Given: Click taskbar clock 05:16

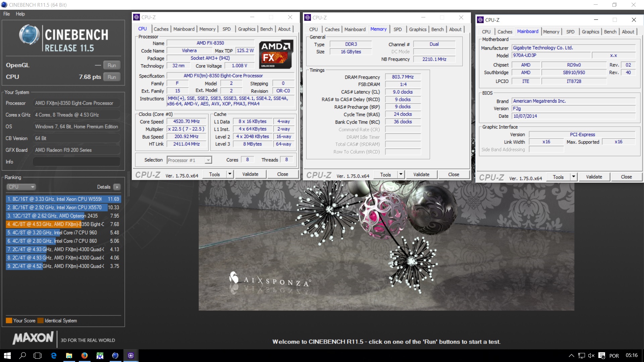Looking at the screenshot, I should pyautogui.click(x=632, y=355).
